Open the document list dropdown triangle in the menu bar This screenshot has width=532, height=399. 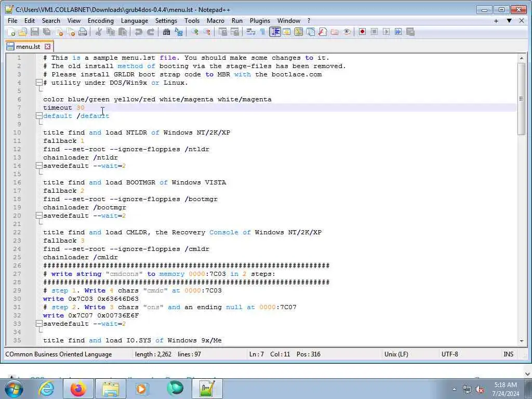coord(509,21)
